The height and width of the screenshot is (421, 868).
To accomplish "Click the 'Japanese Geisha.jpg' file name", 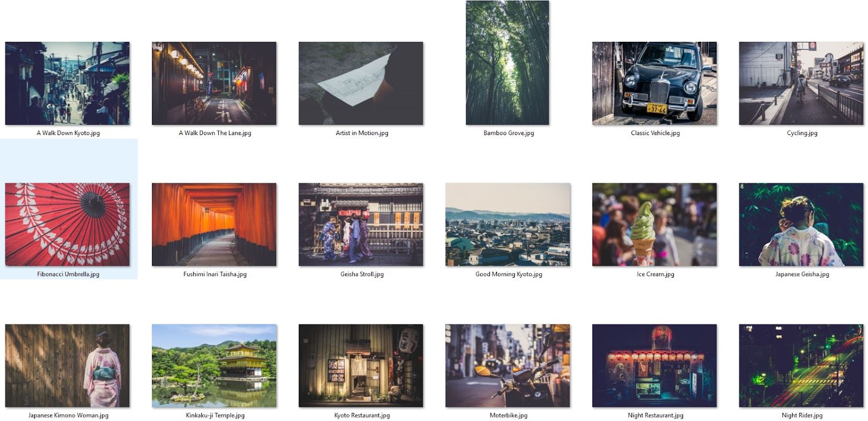I will click(802, 274).
